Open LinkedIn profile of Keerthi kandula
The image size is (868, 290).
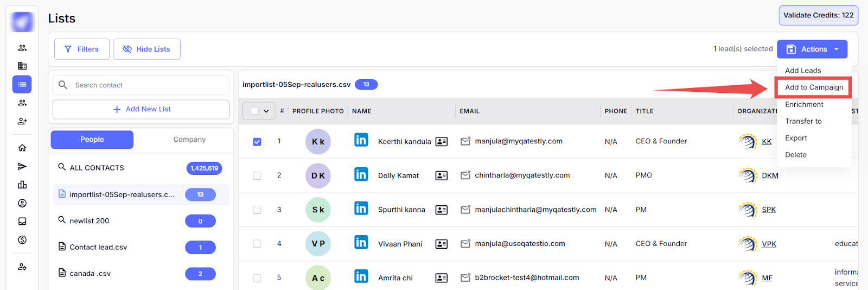(361, 140)
